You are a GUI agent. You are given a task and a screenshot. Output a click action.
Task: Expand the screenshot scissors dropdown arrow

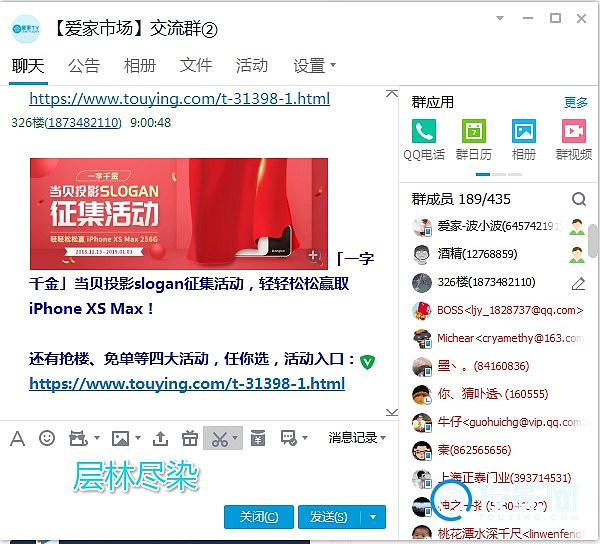click(235, 438)
